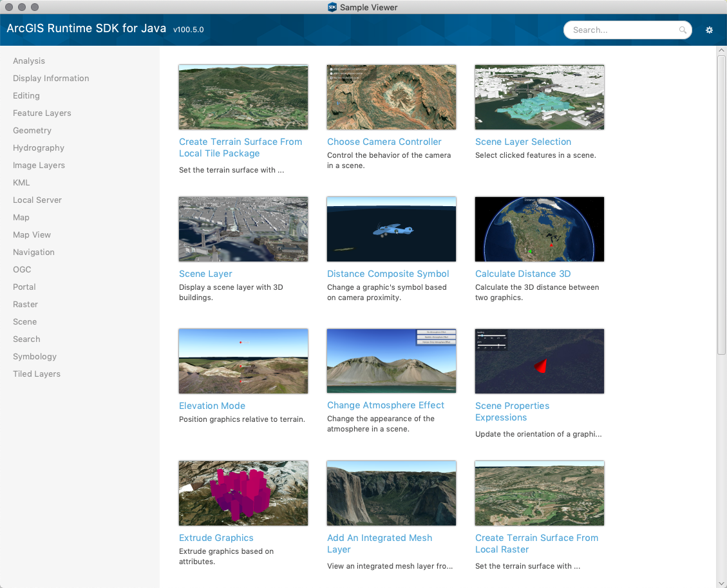The image size is (727, 588).
Task: Click the Integrated Mesh Layer cliff thumbnail
Action: pos(392,493)
